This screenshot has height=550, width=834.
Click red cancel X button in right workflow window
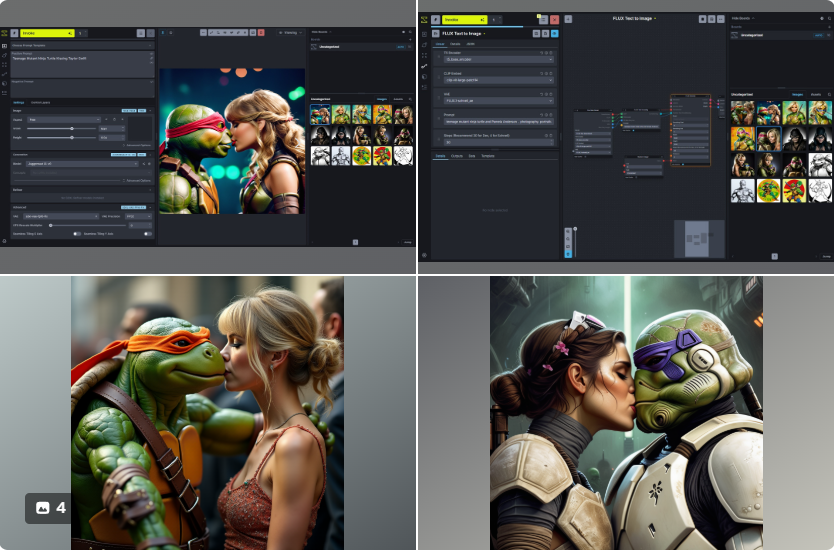click(x=554, y=20)
